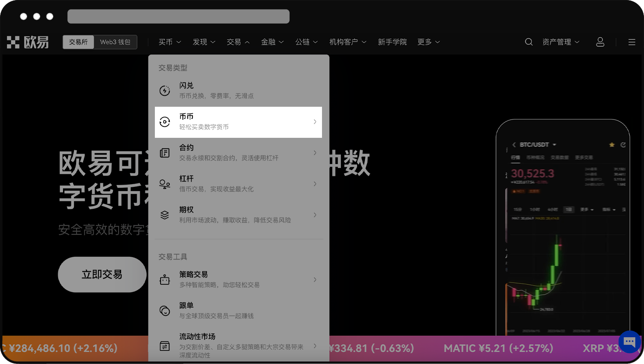Viewport: 644px width, 364px height.
Task: Click the browser address bar
Action: 178,16
